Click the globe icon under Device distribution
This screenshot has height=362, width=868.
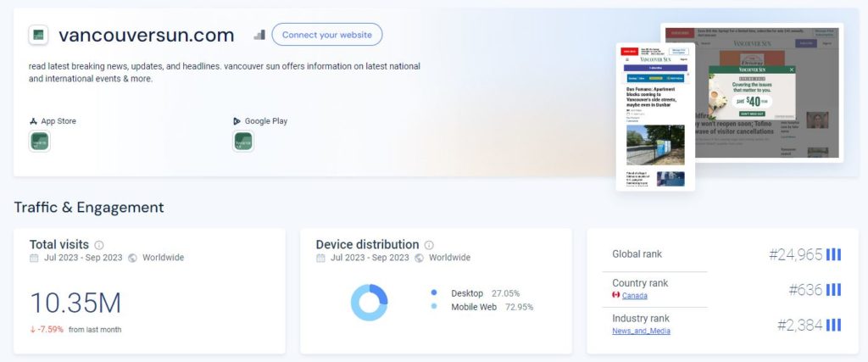[x=419, y=258]
